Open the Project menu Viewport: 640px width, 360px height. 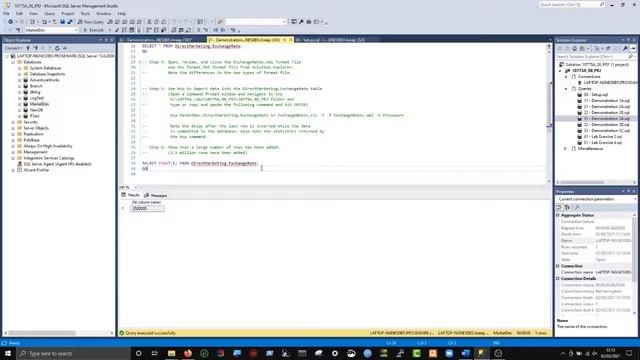[x=68, y=13]
